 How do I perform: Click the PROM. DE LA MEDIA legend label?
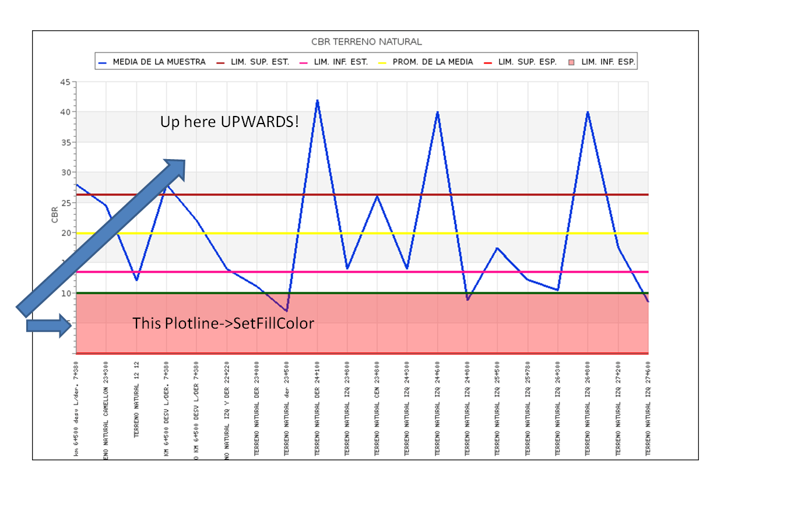tap(433, 62)
